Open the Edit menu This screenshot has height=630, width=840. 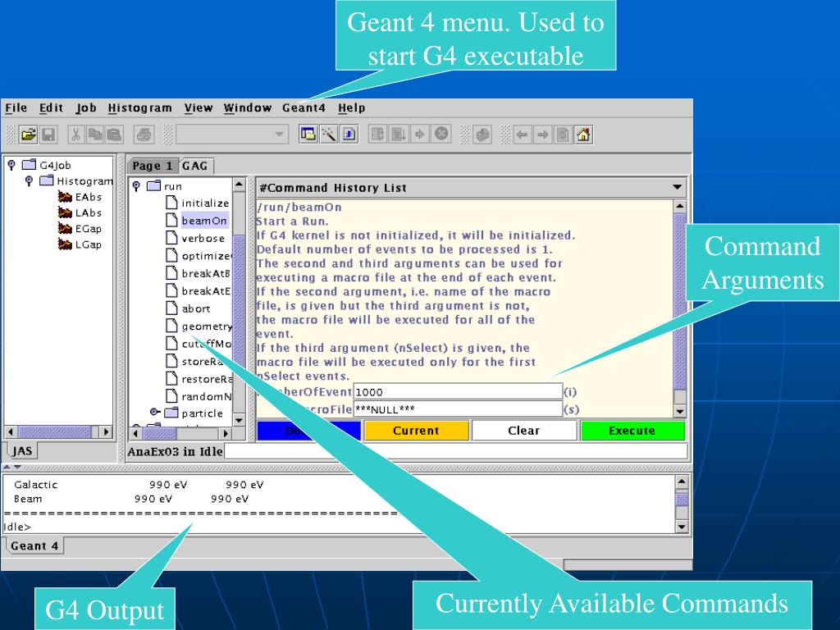(x=51, y=107)
